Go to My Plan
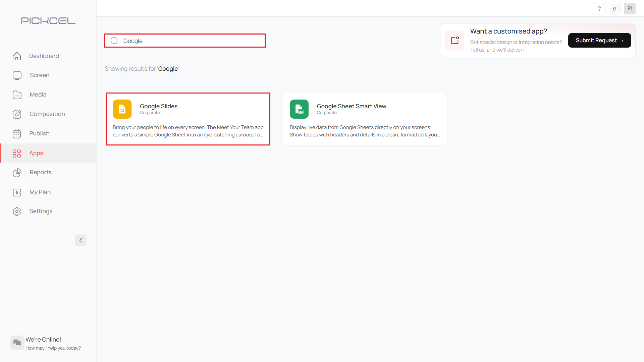The width and height of the screenshot is (644, 362). coord(40,192)
